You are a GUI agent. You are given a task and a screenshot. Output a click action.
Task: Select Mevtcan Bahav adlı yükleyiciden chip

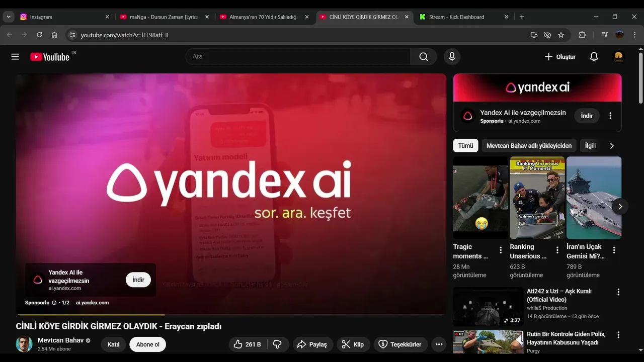529,146
